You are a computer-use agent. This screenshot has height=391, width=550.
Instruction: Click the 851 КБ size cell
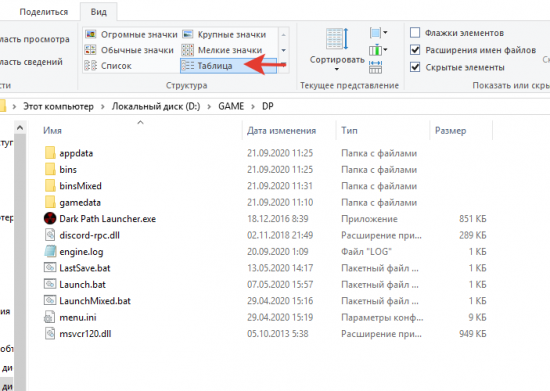tap(472, 219)
